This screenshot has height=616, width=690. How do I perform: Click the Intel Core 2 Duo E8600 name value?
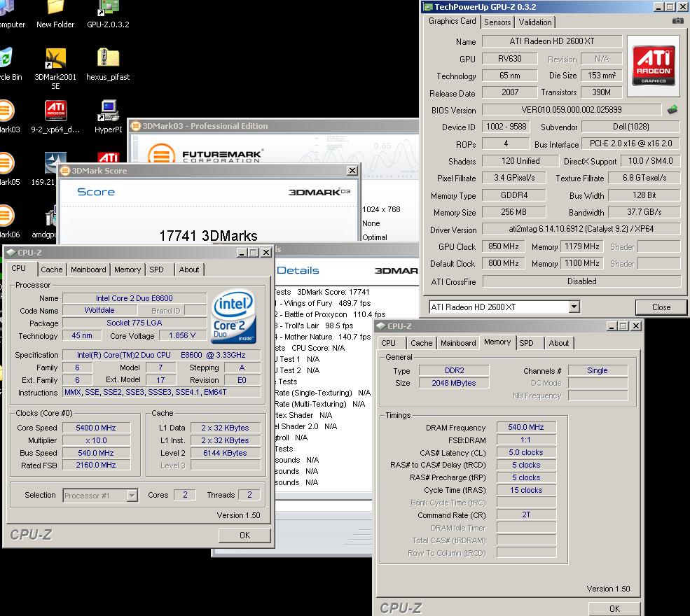(x=134, y=298)
